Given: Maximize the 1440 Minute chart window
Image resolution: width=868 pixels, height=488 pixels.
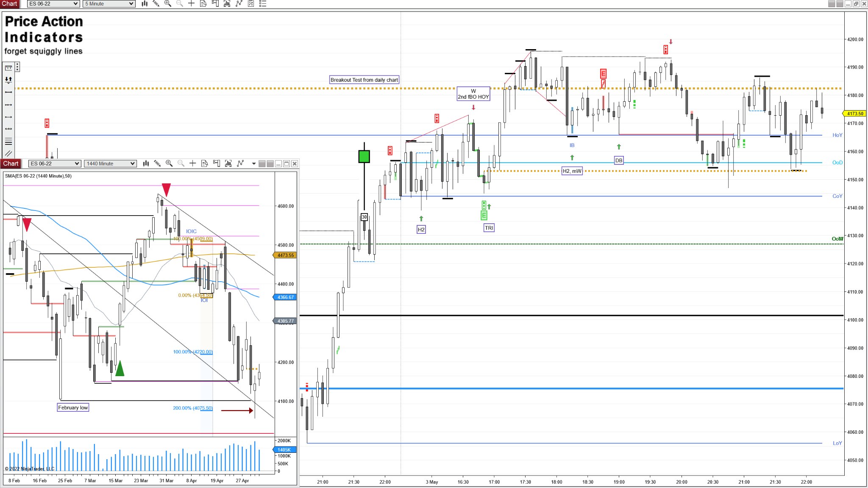Looking at the screenshot, I should coord(287,164).
